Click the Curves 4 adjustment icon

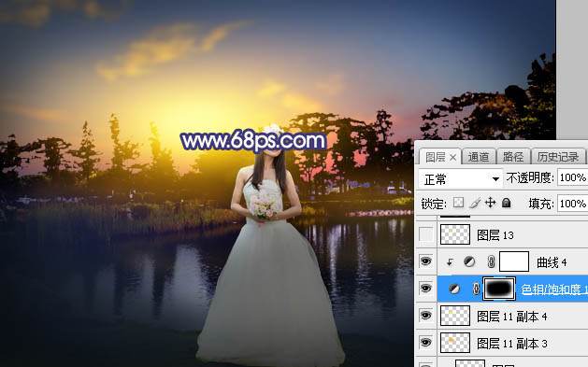[x=469, y=261]
